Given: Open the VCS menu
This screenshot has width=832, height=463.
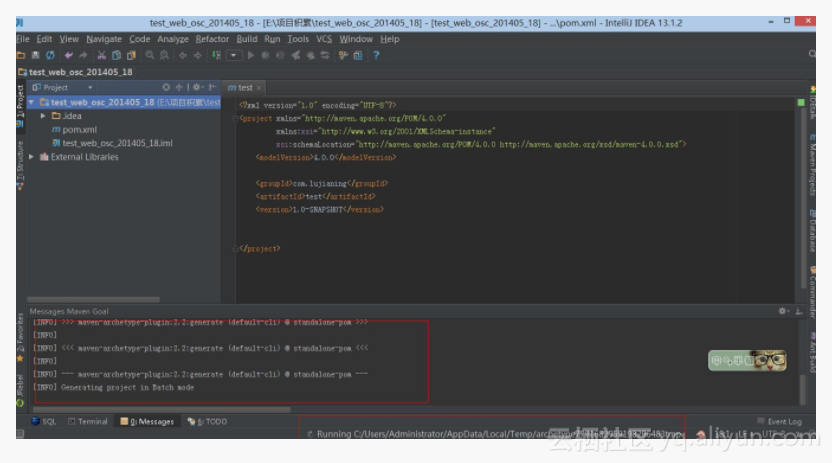Looking at the screenshot, I should point(324,39).
